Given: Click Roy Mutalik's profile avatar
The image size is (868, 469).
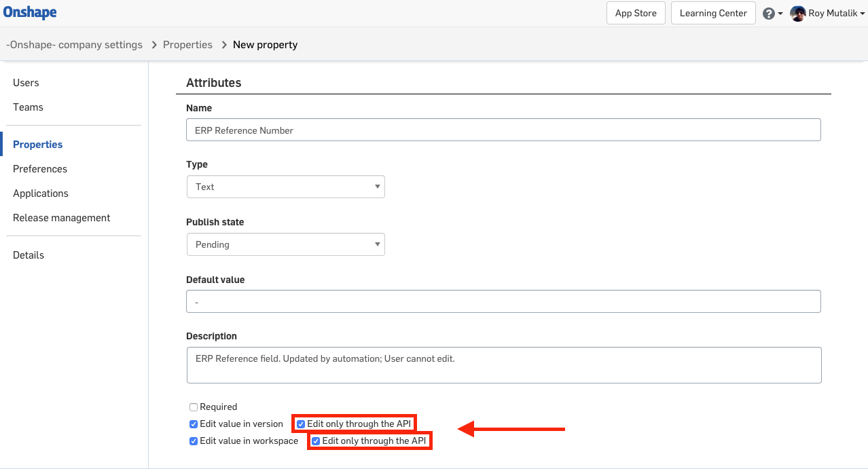Looking at the screenshot, I should [x=798, y=14].
